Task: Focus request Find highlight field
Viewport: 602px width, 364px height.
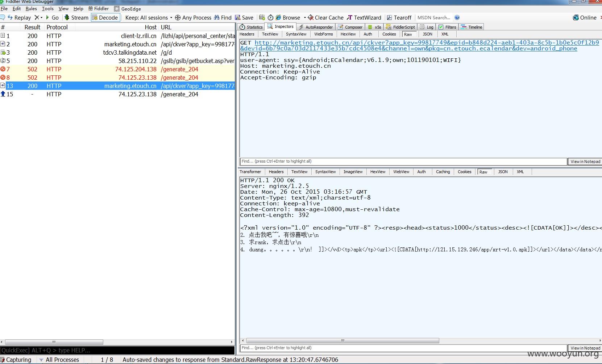Action: point(403,162)
